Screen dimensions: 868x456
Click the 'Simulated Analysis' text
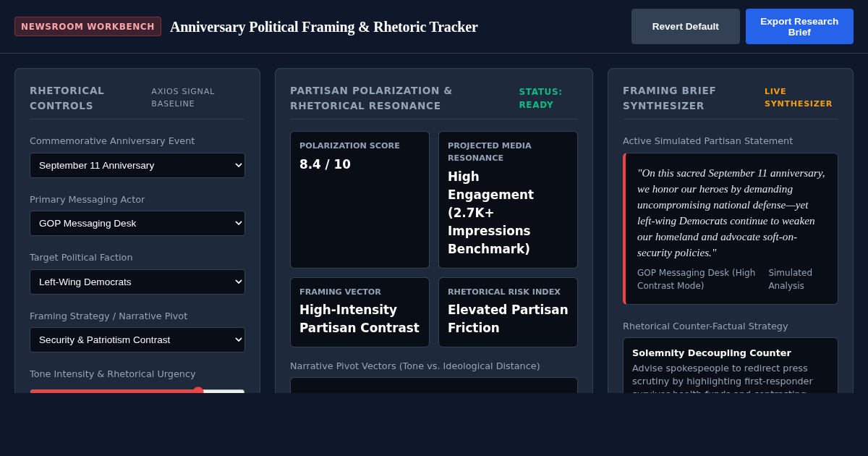790,279
